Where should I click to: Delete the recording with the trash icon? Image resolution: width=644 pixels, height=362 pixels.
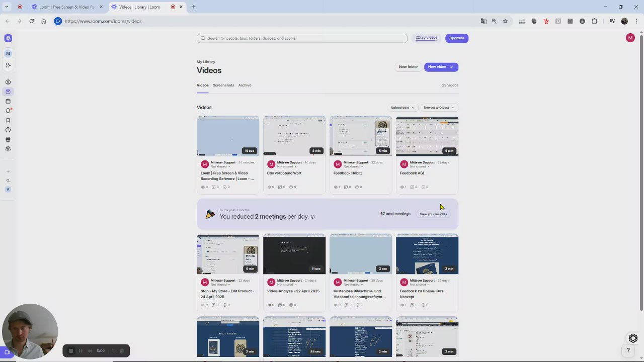click(122, 351)
